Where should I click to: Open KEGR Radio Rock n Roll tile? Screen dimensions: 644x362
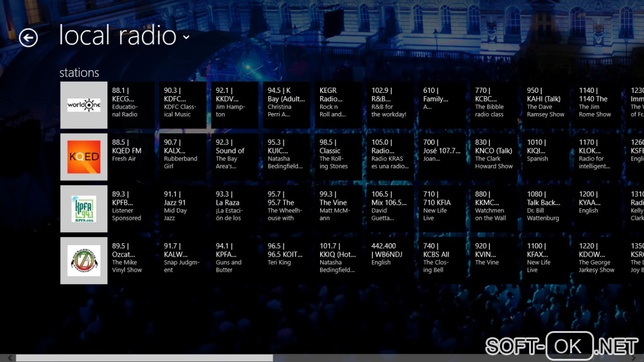(x=338, y=106)
